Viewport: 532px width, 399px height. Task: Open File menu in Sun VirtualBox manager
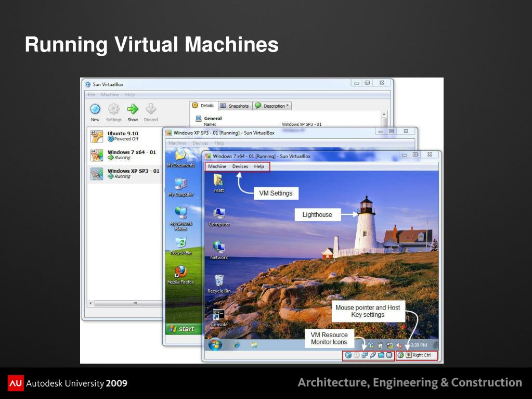click(x=92, y=95)
